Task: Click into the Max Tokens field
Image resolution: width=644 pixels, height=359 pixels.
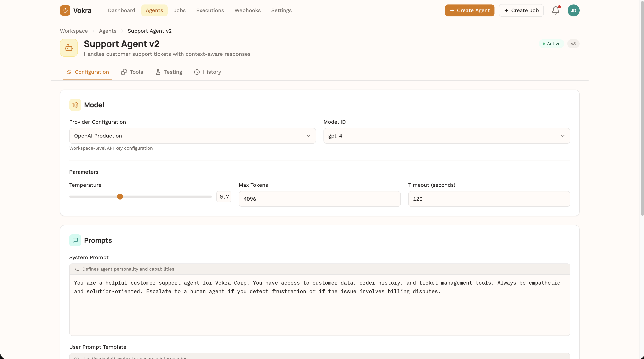Action: pyautogui.click(x=320, y=199)
